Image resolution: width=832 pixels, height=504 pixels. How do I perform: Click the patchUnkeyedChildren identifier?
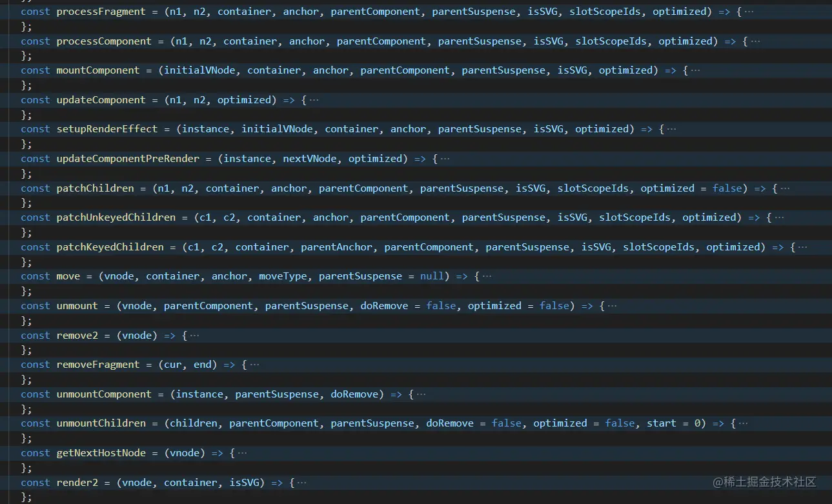[116, 217]
